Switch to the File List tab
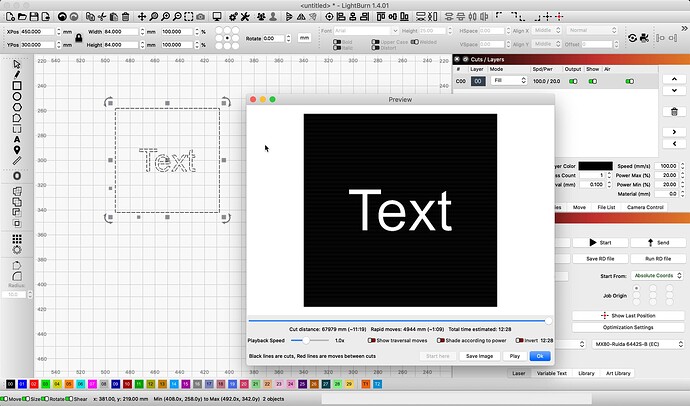 [x=606, y=207]
